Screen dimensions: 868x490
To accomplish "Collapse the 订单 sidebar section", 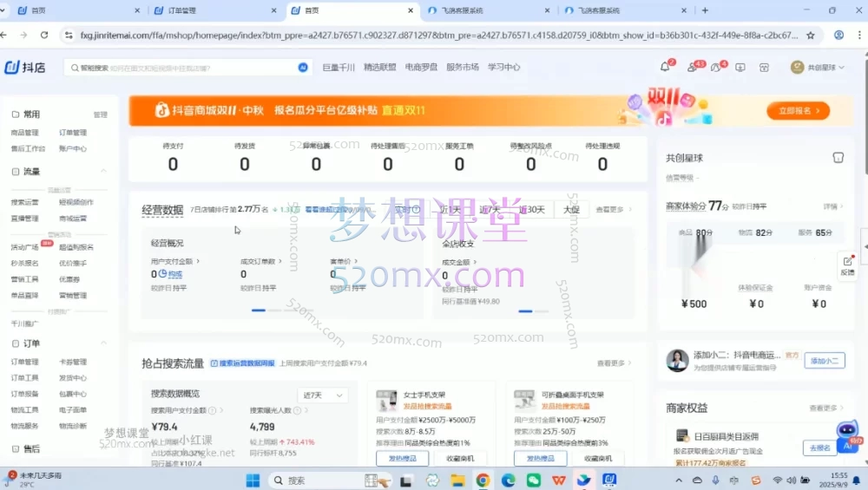I will tap(103, 343).
